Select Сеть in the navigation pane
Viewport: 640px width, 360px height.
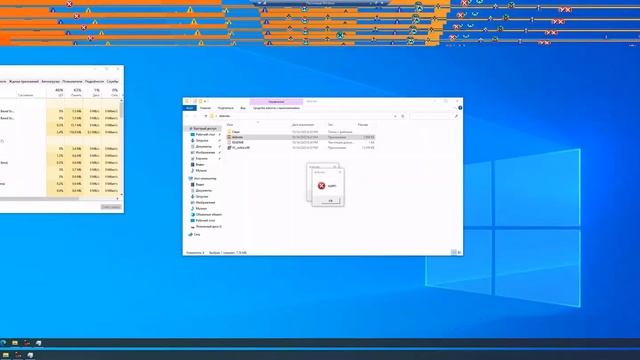[x=197, y=235]
